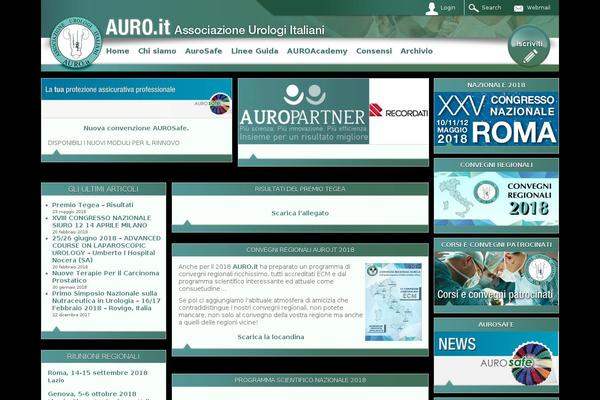Click the Genova, 5-6 ottobre 2018 meeting
The image size is (600, 400).
[x=92, y=394]
